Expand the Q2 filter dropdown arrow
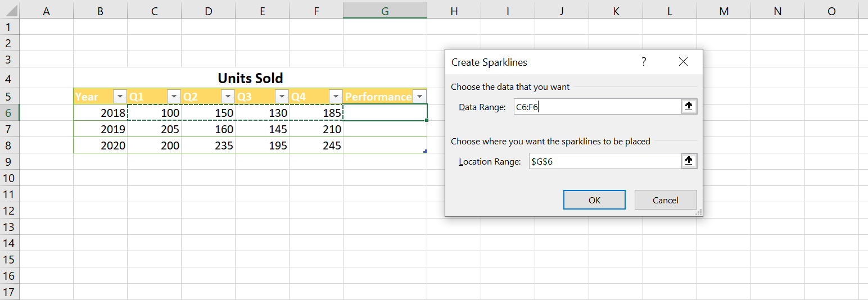The width and height of the screenshot is (868, 300). tap(228, 97)
